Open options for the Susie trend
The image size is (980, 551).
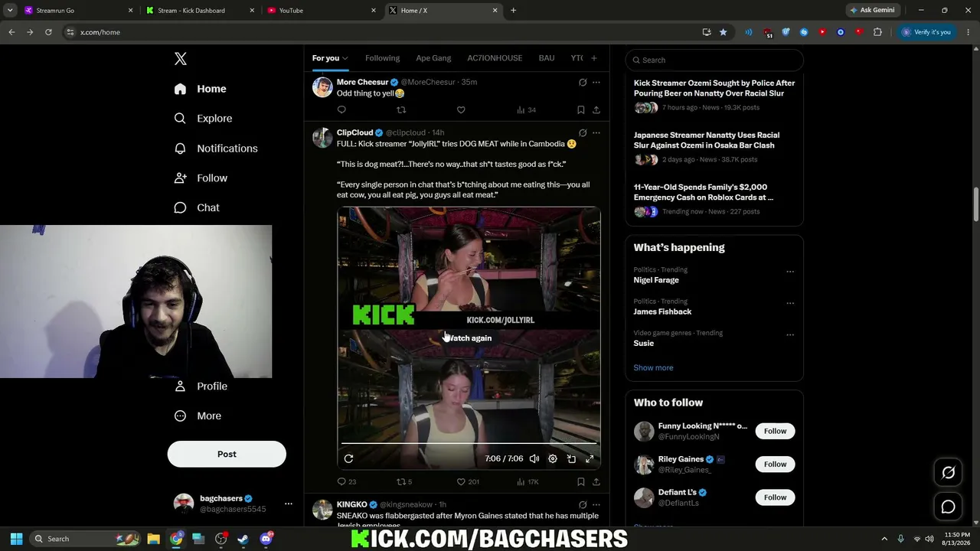click(790, 334)
